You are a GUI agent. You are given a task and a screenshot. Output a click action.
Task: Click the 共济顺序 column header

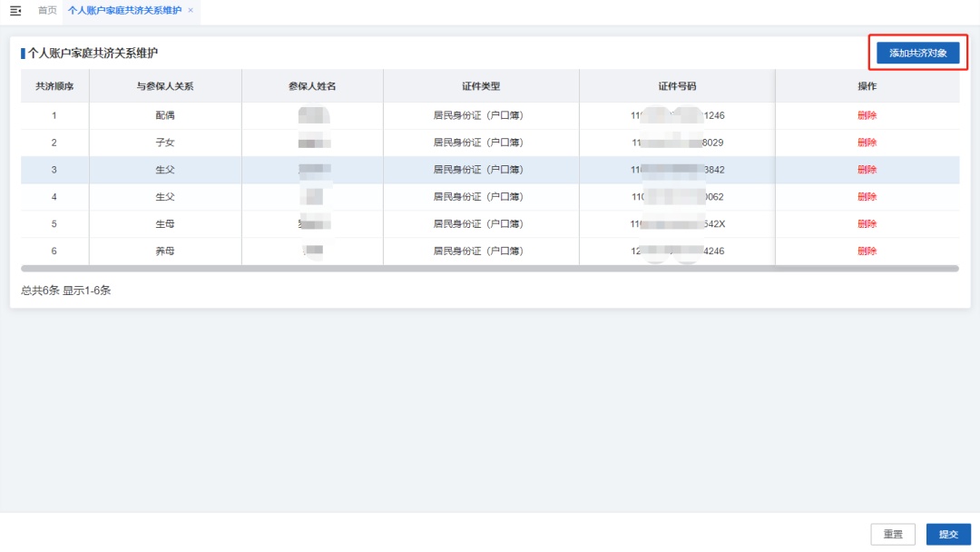(54, 86)
